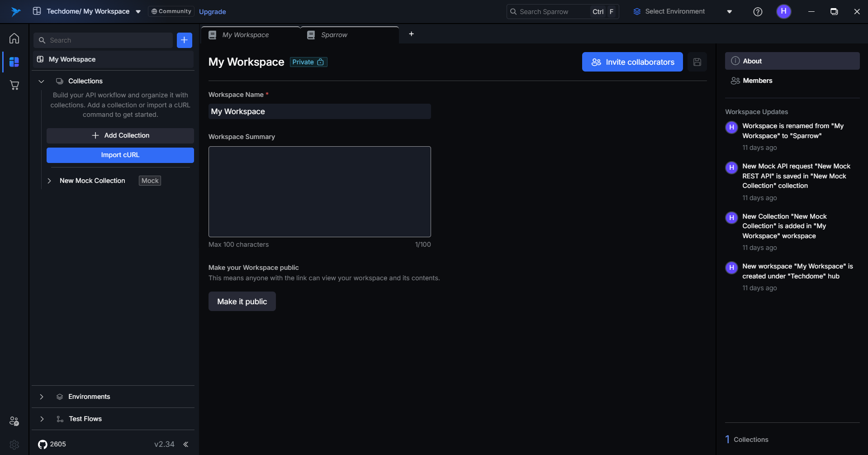Collapse the Collections section

point(42,81)
